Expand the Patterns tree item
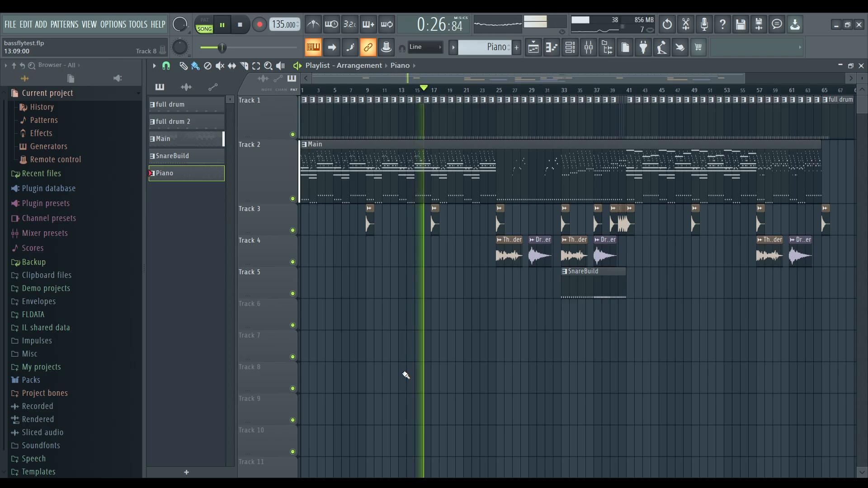Image resolution: width=868 pixels, height=488 pixels. (43, 120)
